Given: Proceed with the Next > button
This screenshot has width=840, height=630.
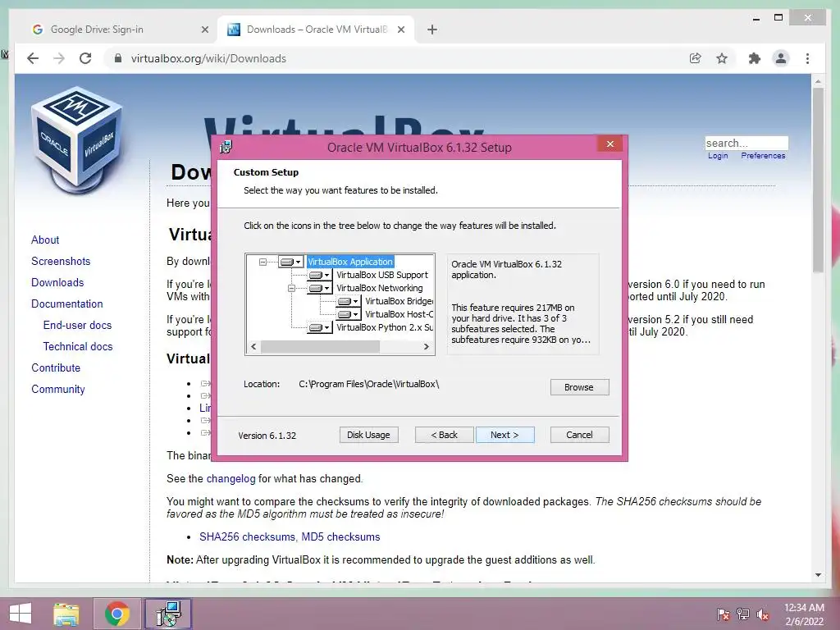Looking at the screenshot, I should click(504, 435).
